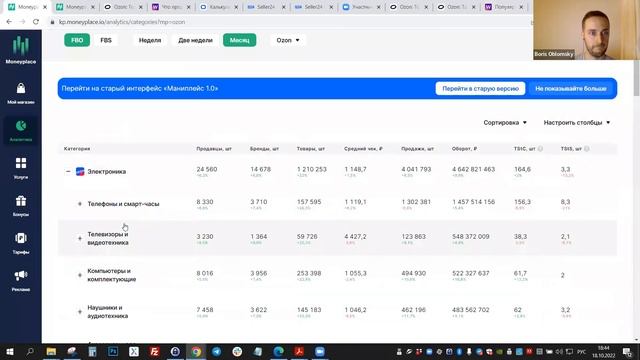Click the Продавцы, шт column header

point(214,149)
